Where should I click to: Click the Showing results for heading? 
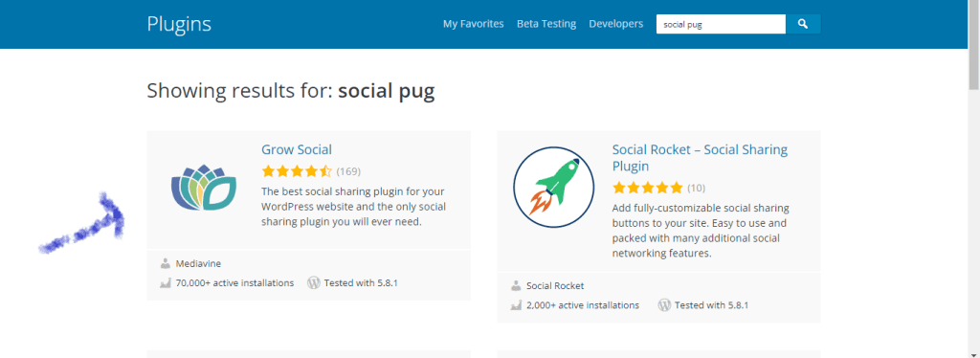(291, 91)
